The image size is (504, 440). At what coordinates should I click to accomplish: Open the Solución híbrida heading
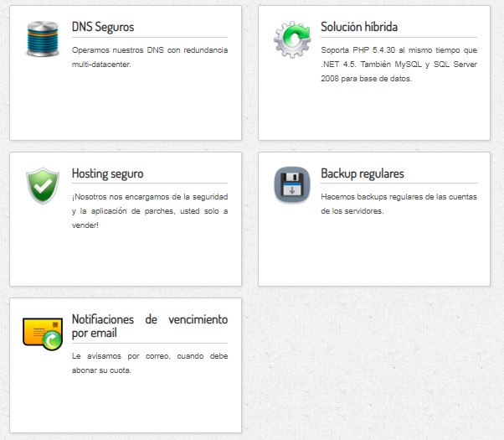click(x=359, y=27)
